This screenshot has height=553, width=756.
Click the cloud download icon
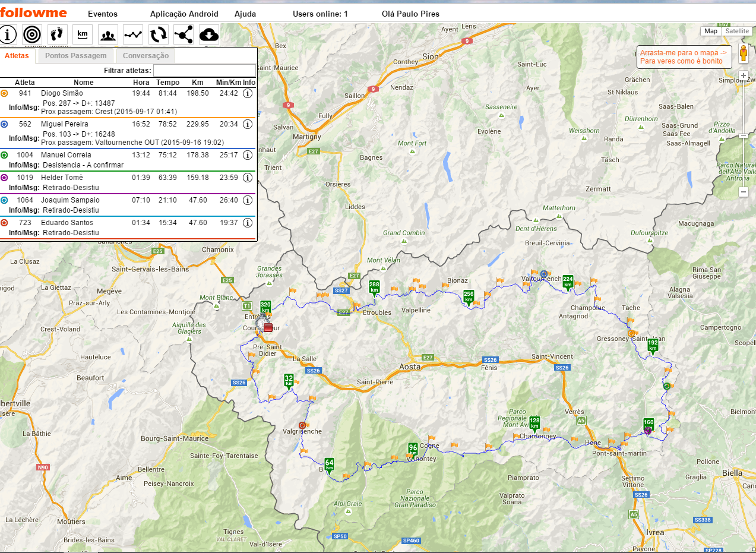coord(209,34)
